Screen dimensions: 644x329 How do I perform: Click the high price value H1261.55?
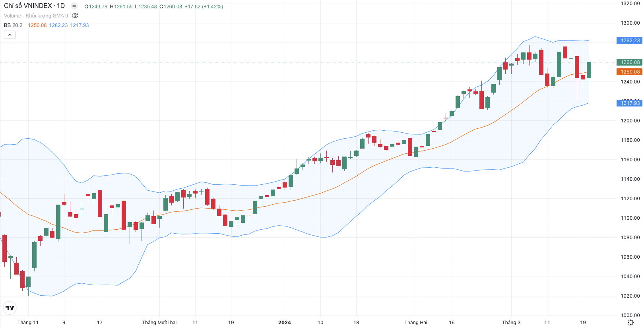pyautogui.click(x=121, y=7)
